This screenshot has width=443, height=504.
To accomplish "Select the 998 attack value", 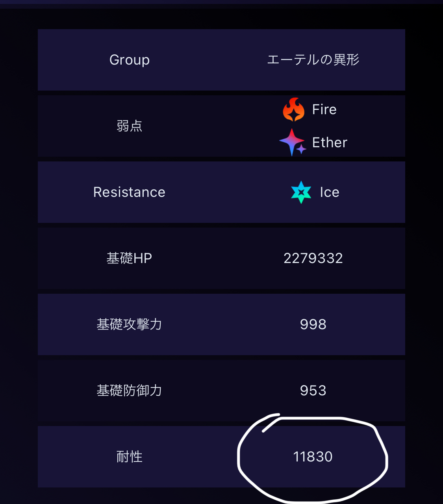I will pos(313,324).
